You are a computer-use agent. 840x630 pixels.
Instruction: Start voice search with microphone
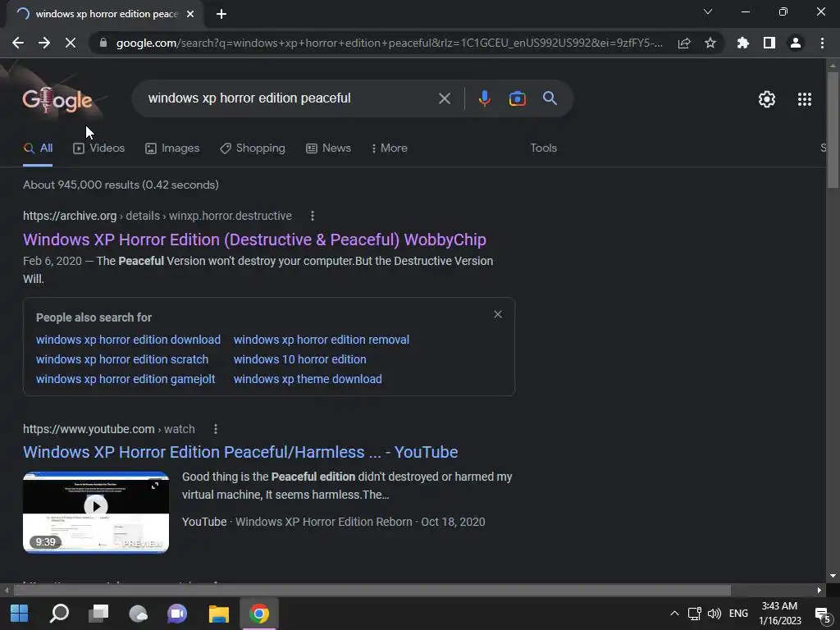click(x=484, y=98)
